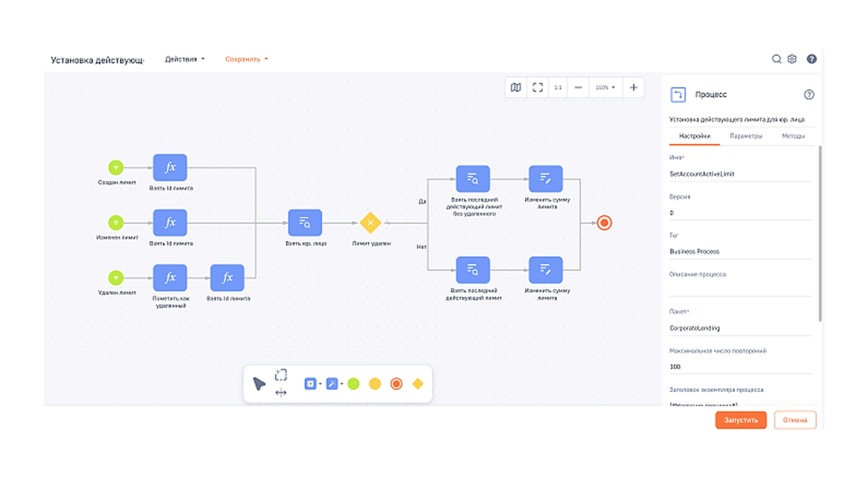This screenshot has height=478, width=868.
Task: Click the fit-to-screen icon
Action: [538, 87]
